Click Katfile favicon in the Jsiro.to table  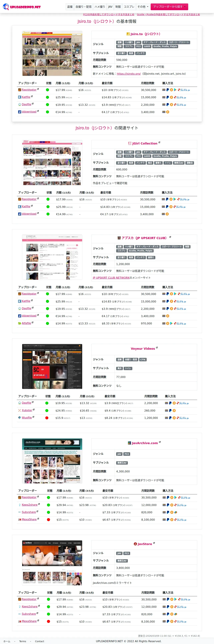[x=19, y=97]
